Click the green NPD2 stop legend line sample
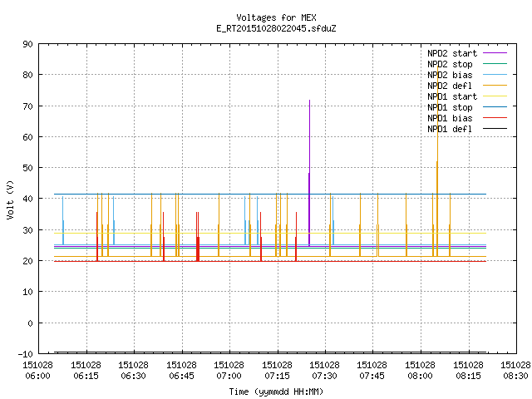532x399 pixels. coord(495,63)
